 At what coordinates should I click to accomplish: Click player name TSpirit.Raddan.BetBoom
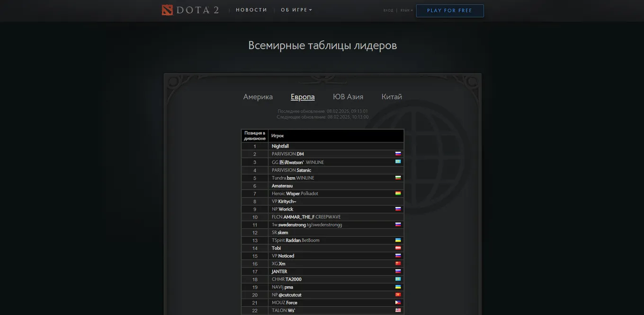click(x=295, y=240)
